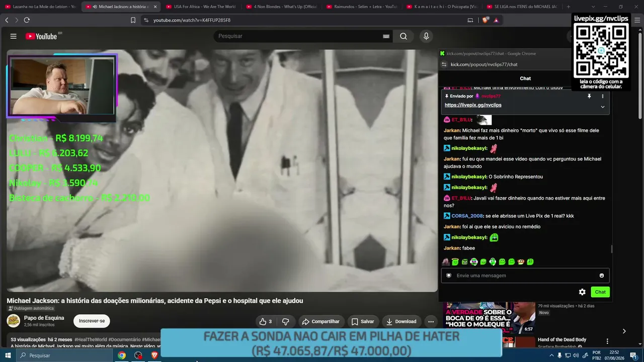Save the video with Salvar
This screenshot has height=362, width=644.
click(362, 321)
